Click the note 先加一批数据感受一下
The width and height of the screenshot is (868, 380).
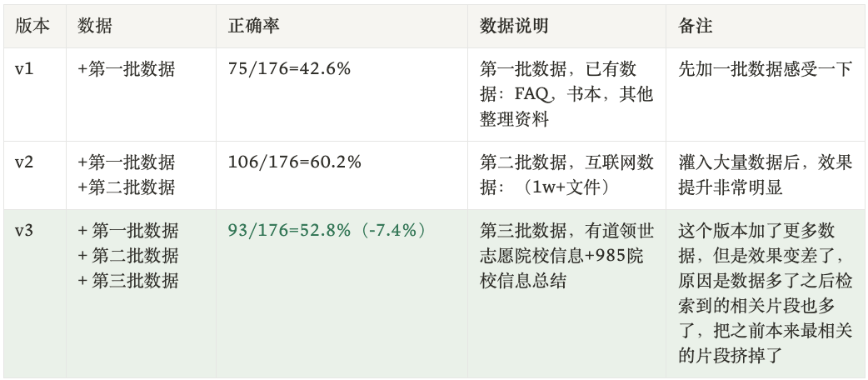point(766,69)
